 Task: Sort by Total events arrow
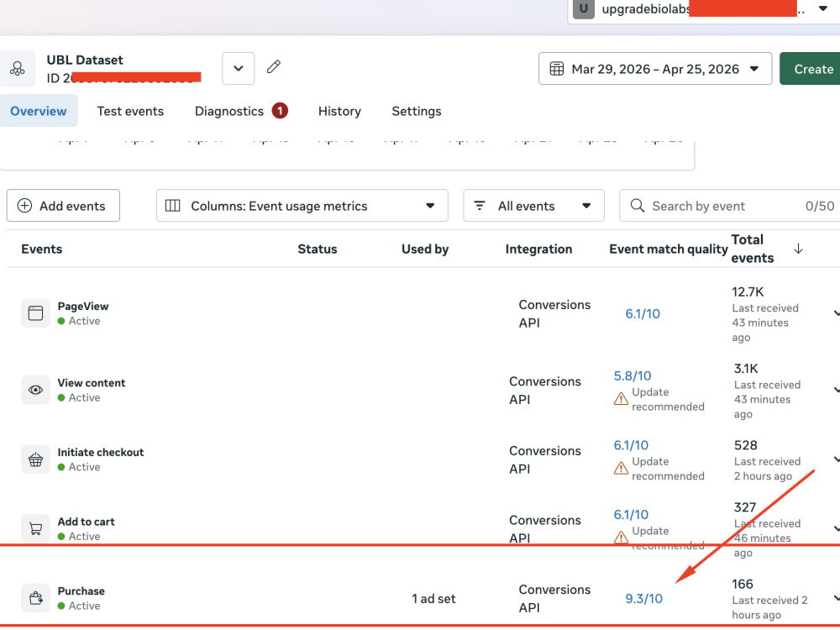(798, 249)
